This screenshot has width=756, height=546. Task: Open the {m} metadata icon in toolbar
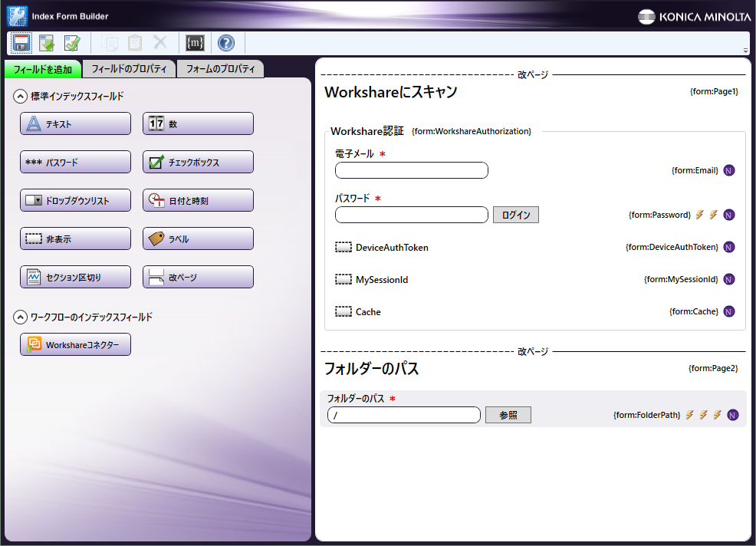tap(196, 43)
